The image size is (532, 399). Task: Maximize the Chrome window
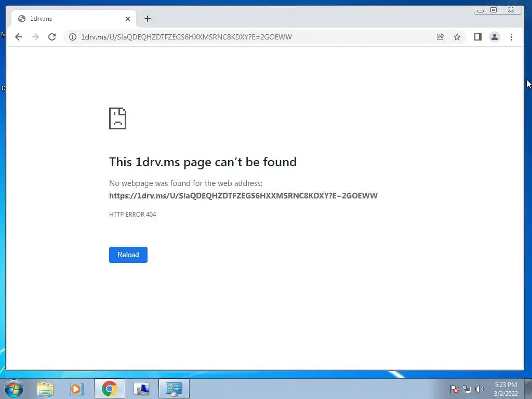point(494,10)
